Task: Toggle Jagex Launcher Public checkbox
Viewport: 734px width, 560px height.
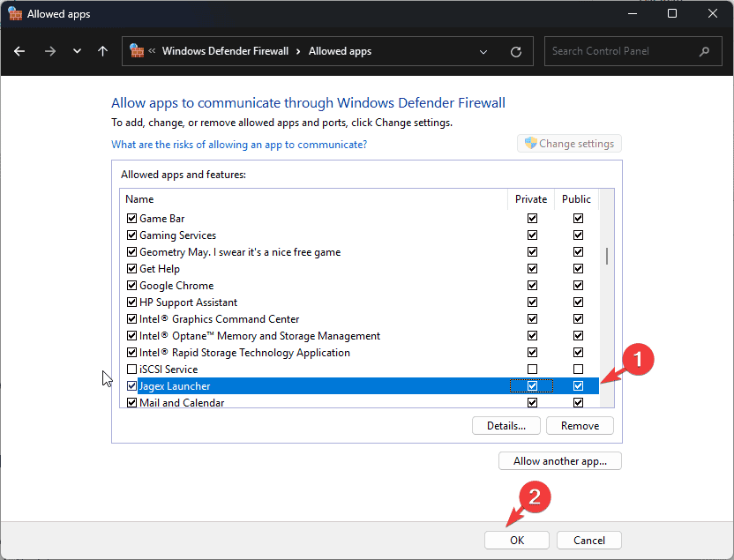Action: (578, 386)
